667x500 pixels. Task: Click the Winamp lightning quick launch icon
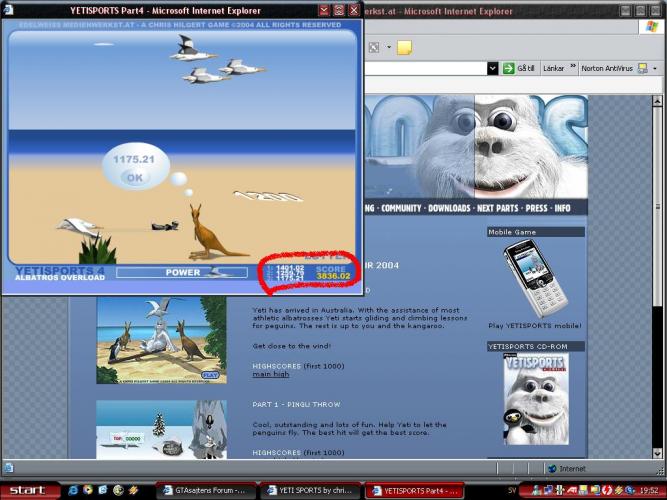point(133,490)
